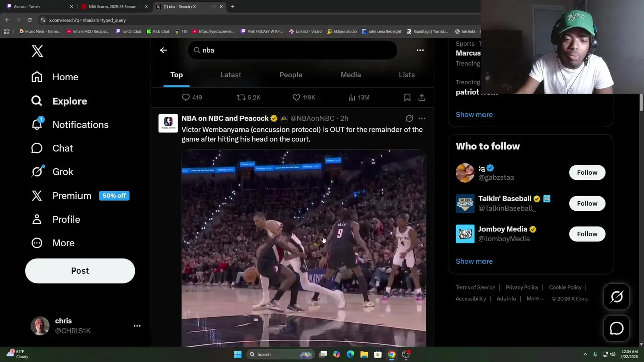Click the back arrow beside search box
The width and height of the screenshot is (644, 362).
click(164, 50)
